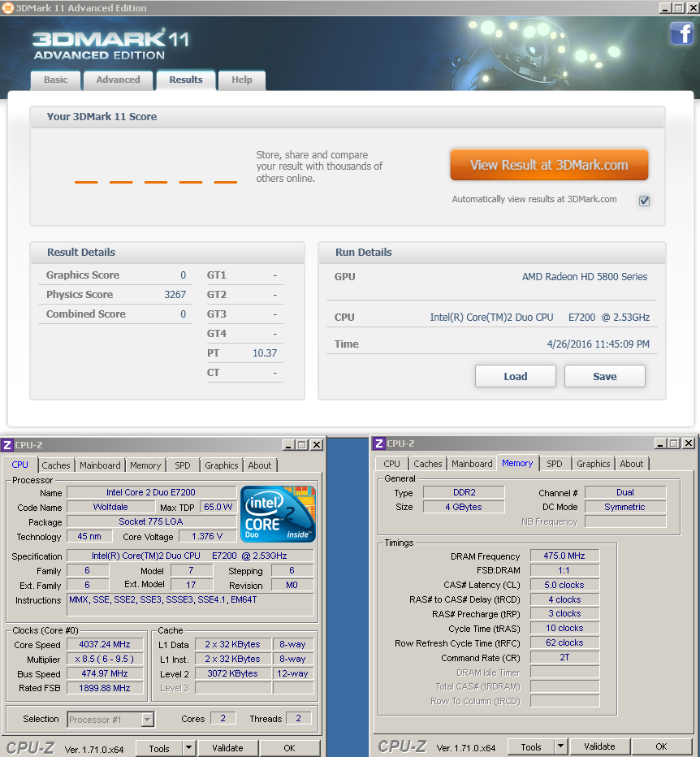This screenshot has width=700, height=757.
Task: Click the Code Name Wolfdale field
Action: (110, 507)
